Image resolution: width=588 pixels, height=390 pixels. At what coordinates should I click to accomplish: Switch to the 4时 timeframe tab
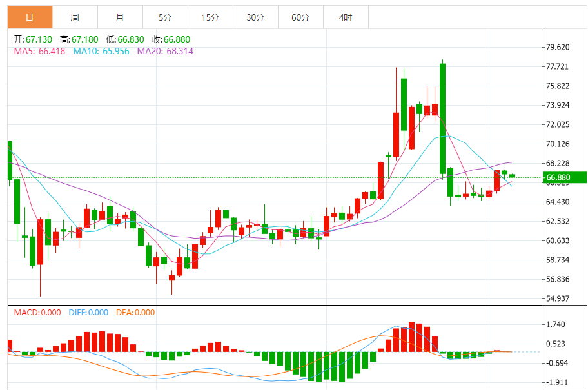point(346,17)
